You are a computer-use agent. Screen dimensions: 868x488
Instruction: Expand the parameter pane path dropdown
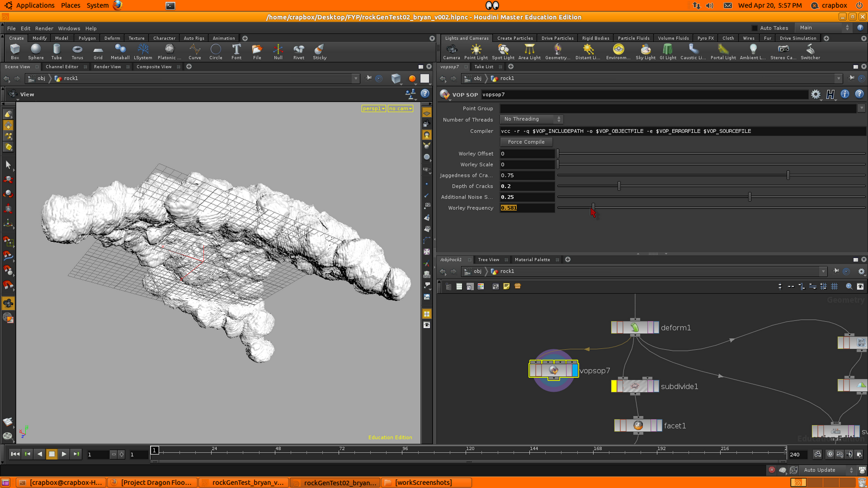click(x=839, y=79)
